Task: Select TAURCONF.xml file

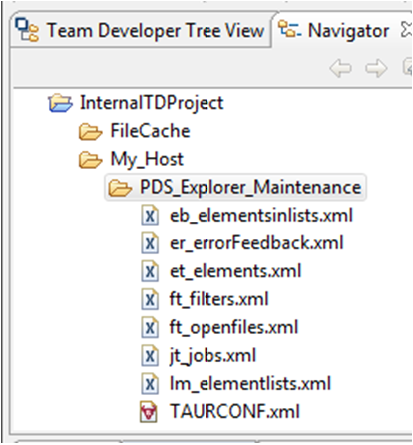Action: click(235, 411)
